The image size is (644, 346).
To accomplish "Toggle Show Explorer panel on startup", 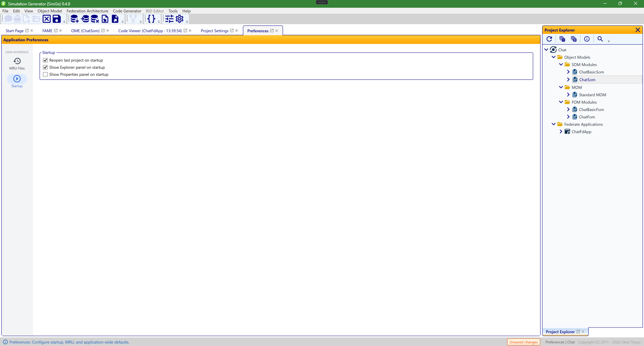I will tap(45, 67).
